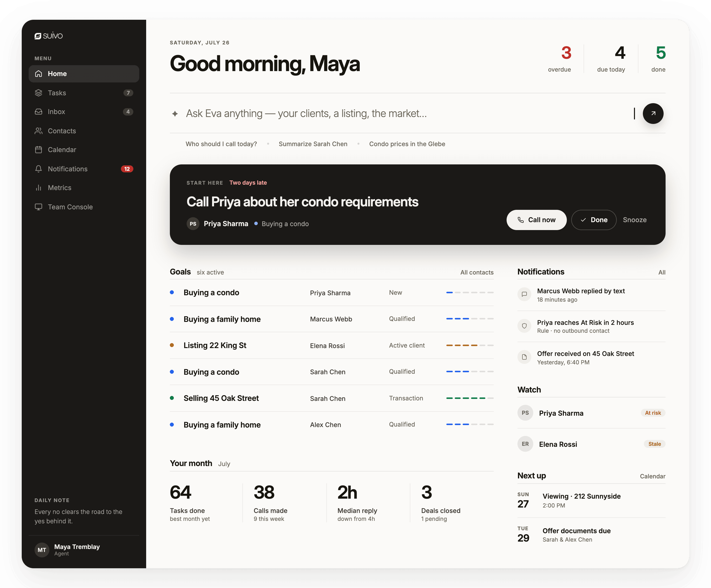Click the chat bubble icon beside Marcus Webb reply
This screenshot has height=588, width=711.
[x=524, y=294]
